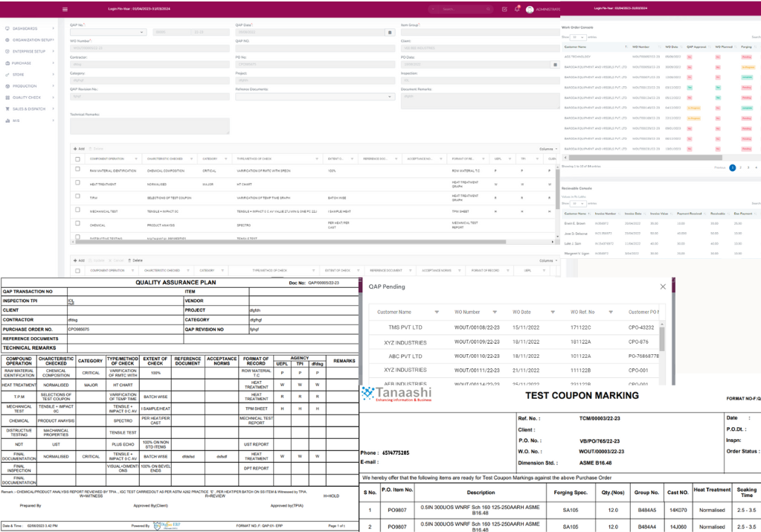Tick the Raw Material Identification row checkbox

77,170
